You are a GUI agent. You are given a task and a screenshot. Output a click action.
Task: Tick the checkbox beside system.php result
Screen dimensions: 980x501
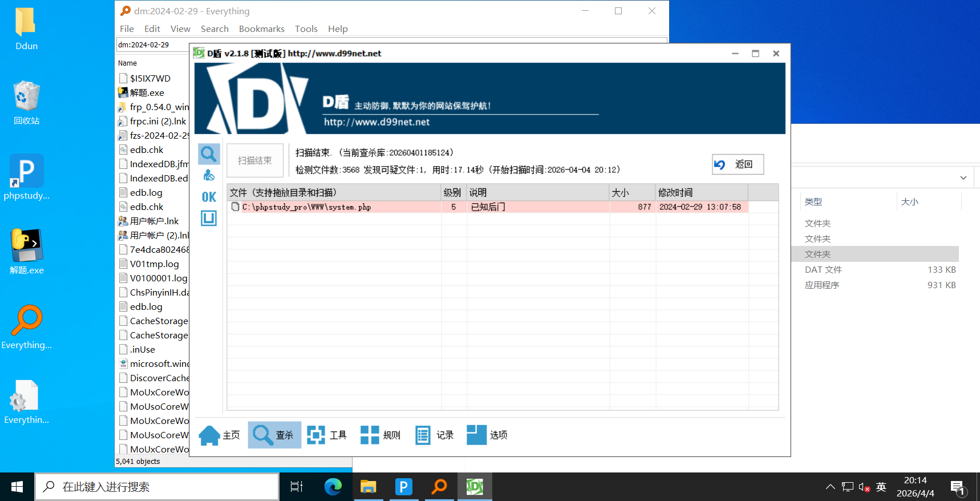(235, 207)
